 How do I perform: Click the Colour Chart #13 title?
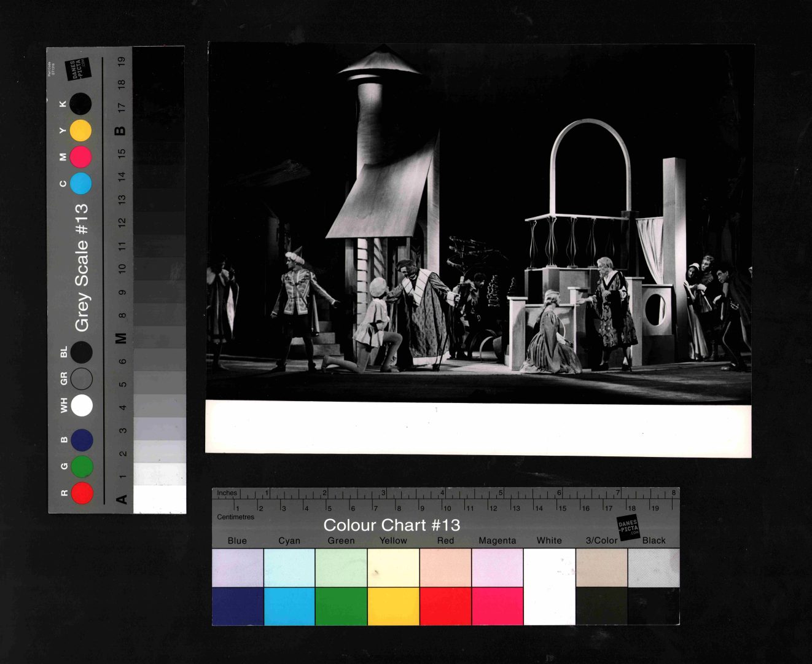(x=391, y=525)
